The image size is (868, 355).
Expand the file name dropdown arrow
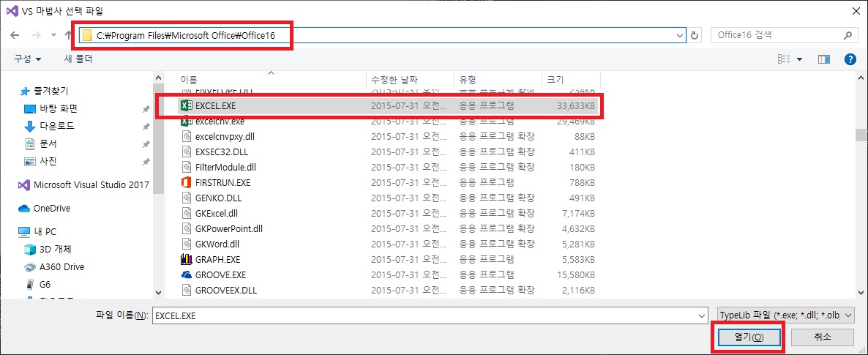(x=701, y=315)
